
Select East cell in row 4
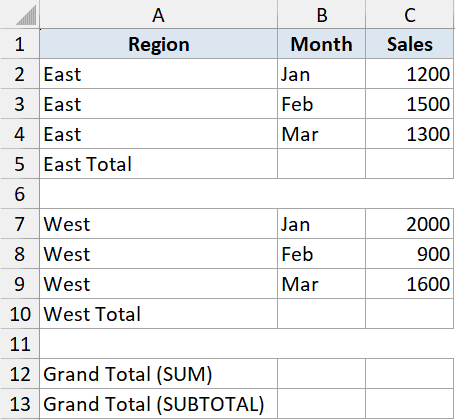click(x=158, y=134)
